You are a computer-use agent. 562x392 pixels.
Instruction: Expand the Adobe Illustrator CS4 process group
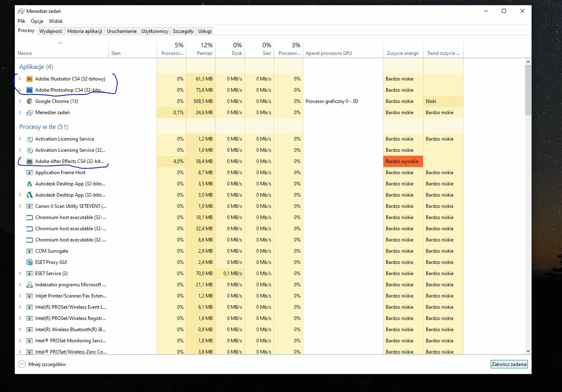click(x=20, y=79)
